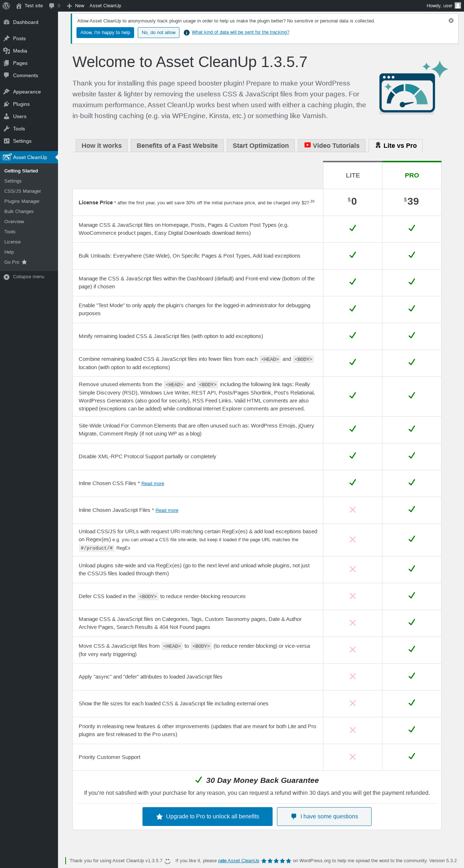
Task: Open the Users menu
Action: [29, 116]
